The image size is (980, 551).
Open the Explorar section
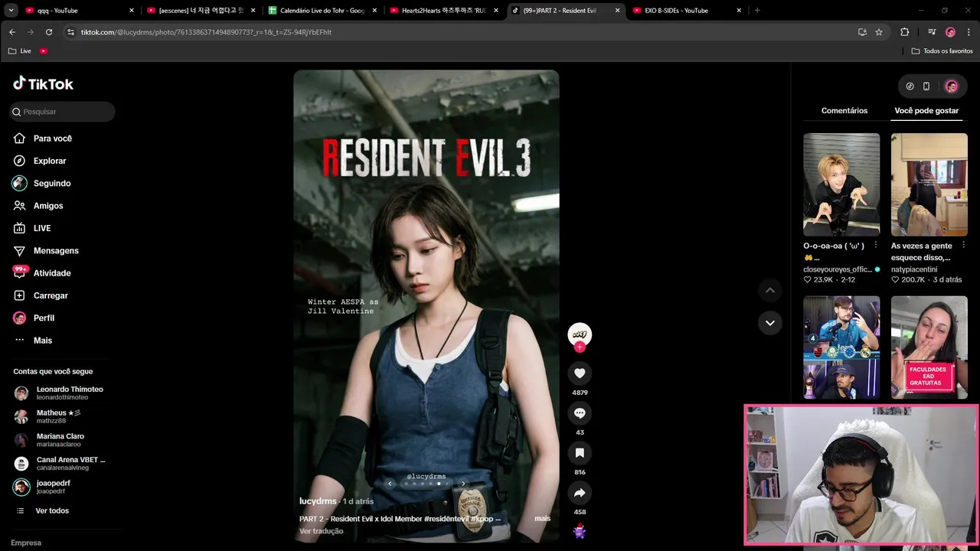point(40,161)
